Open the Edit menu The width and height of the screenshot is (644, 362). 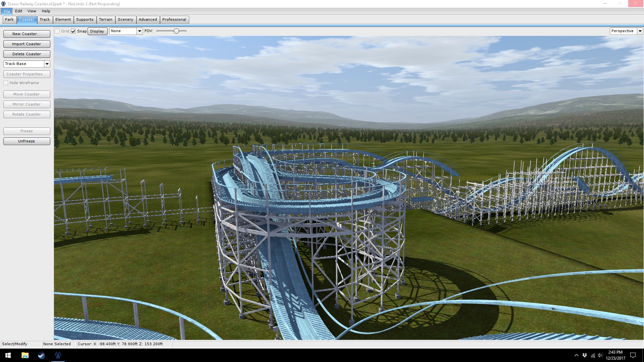pyautogui.click(x=18, y=11)
